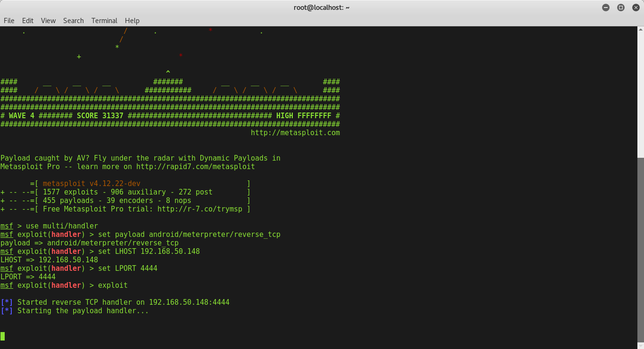
Task: Click the http://metasploit.com link
Action: [295, 133]
